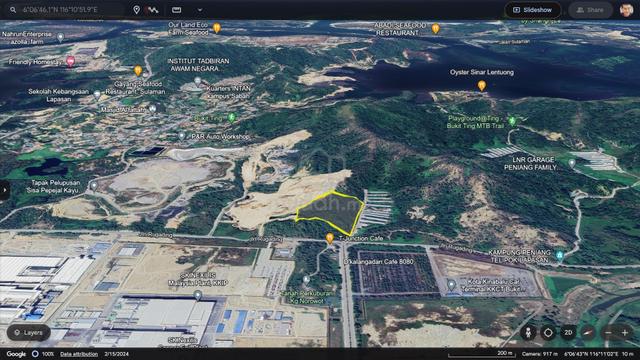
Task: Open Tapak Pelupusan Sisa Pepejal Kayu marker
Action: pos(94,186)
